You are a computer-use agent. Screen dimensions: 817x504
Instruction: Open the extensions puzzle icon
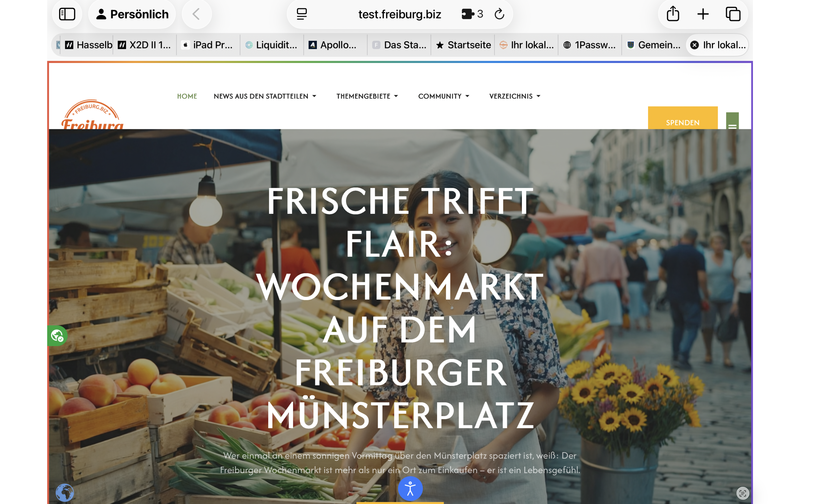(467, 14)
